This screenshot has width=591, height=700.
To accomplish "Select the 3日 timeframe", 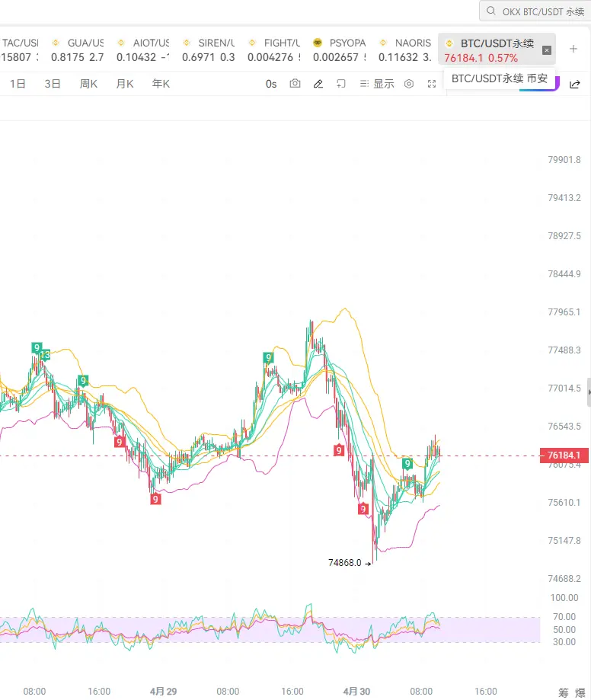I will [x=53, y=84].
